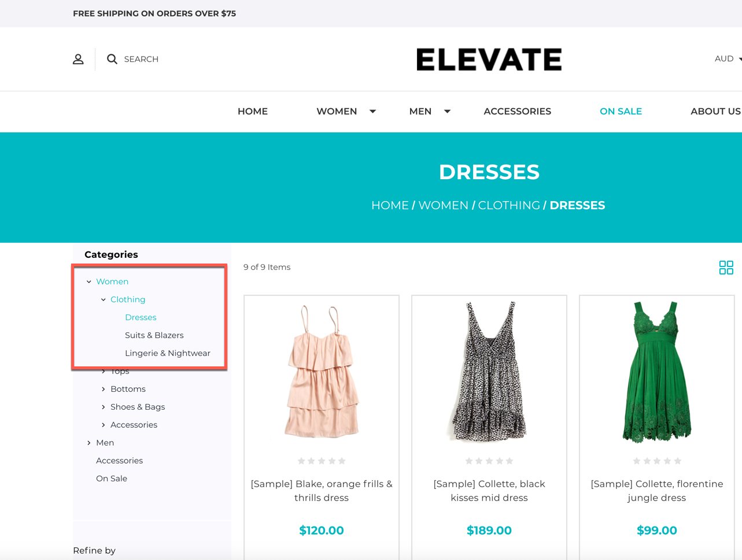The image size is (742, 560).
Task: Select Suits & Blazers category
Action: (154, 335)
